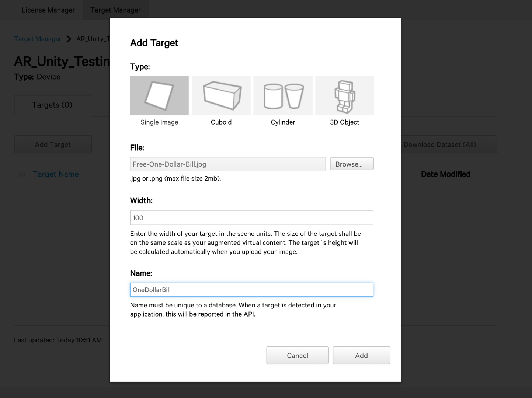Cancel the Add Target dialog

tap(297, 355)
